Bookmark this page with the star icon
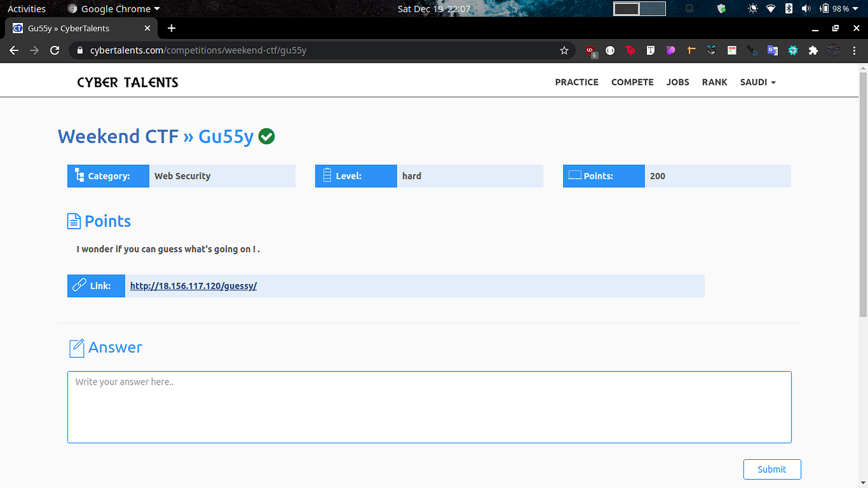This screenshot has height=488, width=868. [564, 50]
